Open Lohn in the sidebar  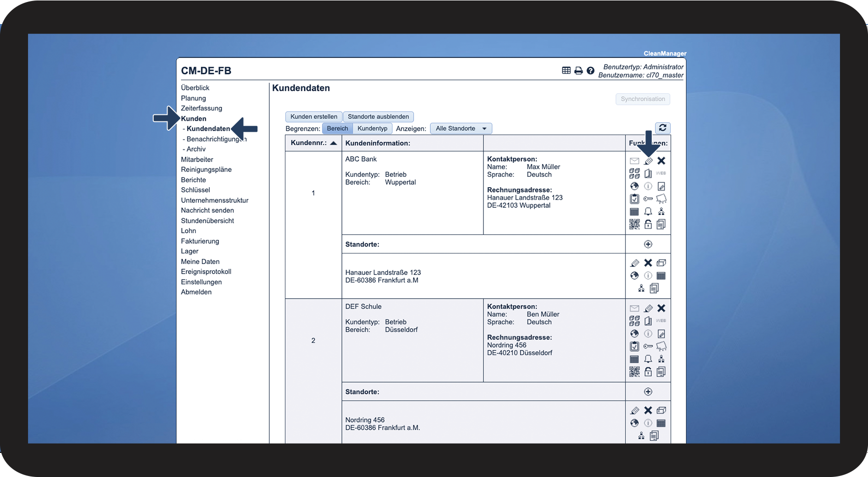189,231
